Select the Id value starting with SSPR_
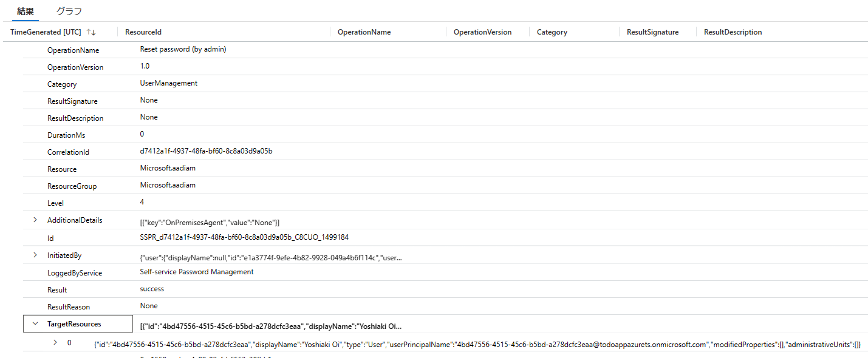 (244, 237)
